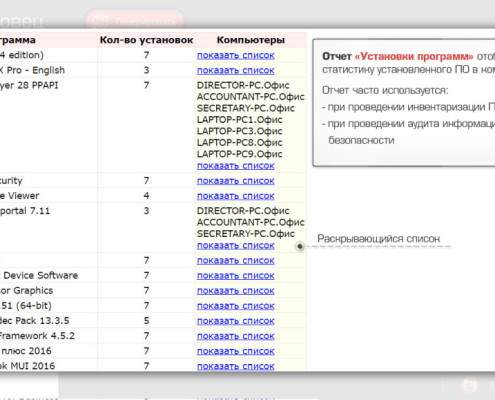Open the computer list for the Viewer row
This screenshot has height=400, width=495.
click(x=236, y=196)
